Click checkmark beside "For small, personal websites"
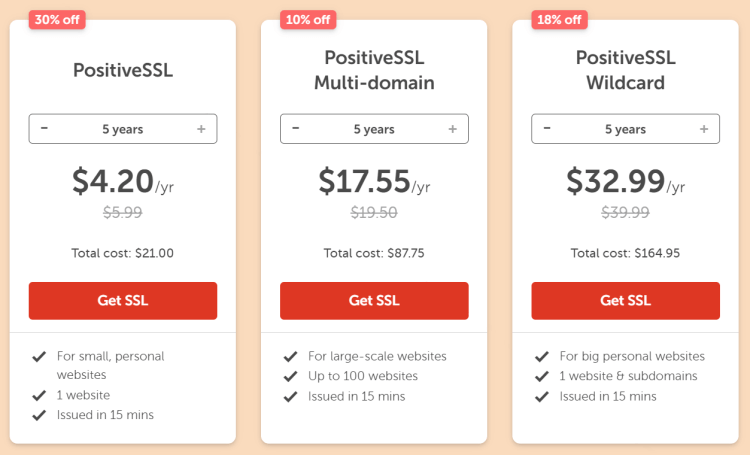Image resolution: width=750 pixels, height=455 pixels. (x=39, y=357)
